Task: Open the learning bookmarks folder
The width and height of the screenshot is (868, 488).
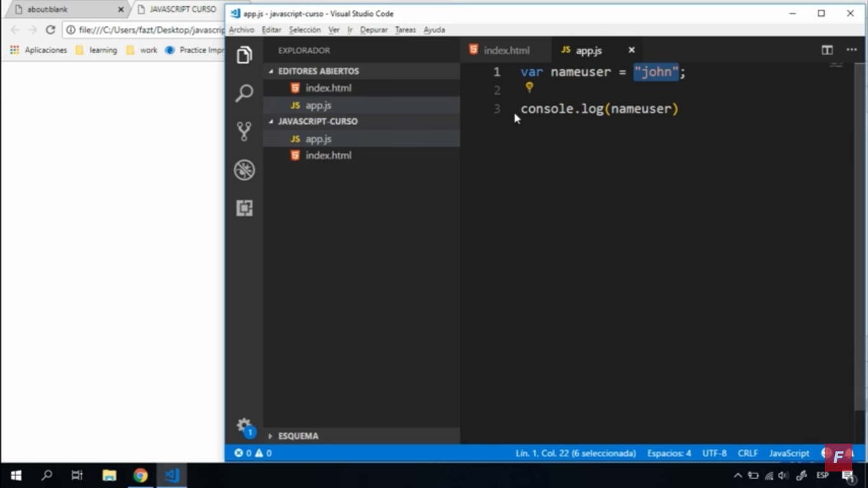Action: coord(97,50)
